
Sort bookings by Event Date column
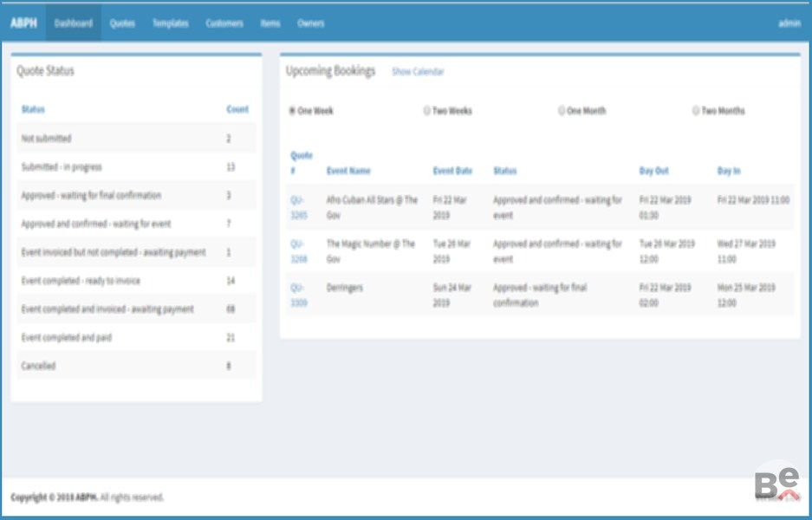point(452,171)
